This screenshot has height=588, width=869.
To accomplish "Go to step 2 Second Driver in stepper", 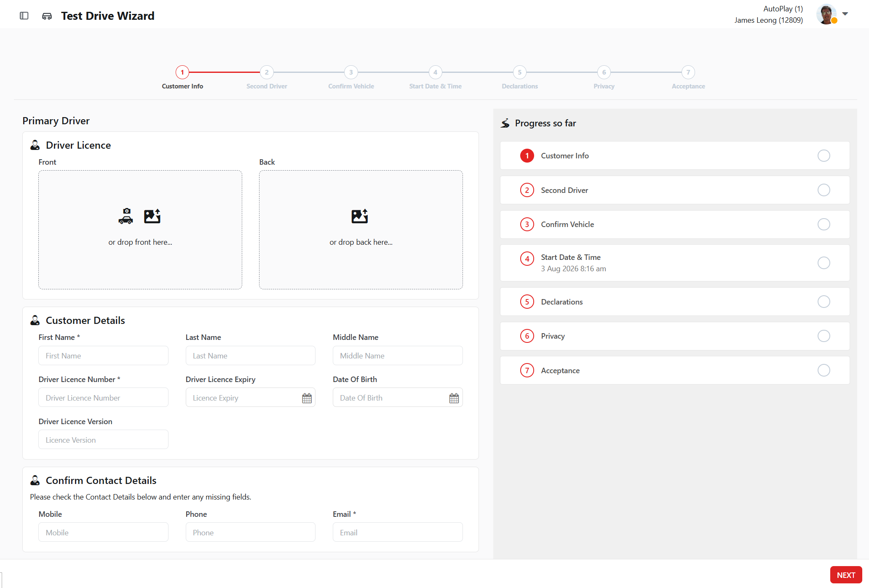I will 267,72.
